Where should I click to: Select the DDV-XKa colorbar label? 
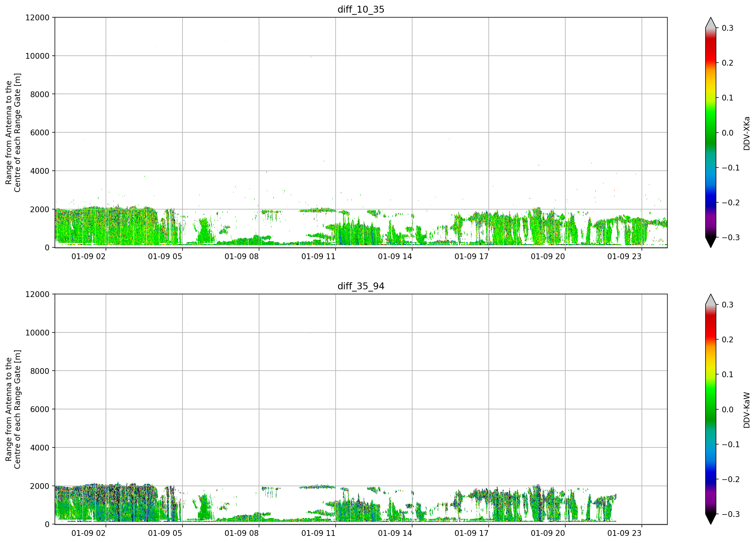pos(746,133)
